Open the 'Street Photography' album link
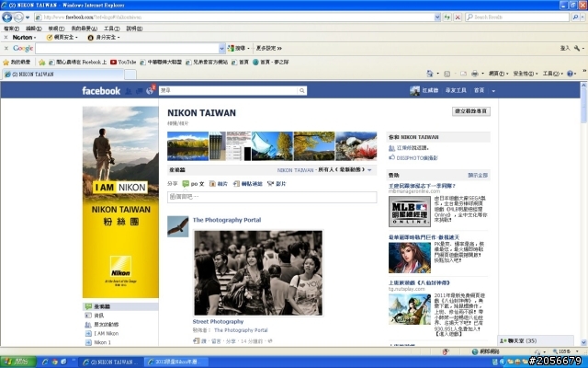 (218, 321)
